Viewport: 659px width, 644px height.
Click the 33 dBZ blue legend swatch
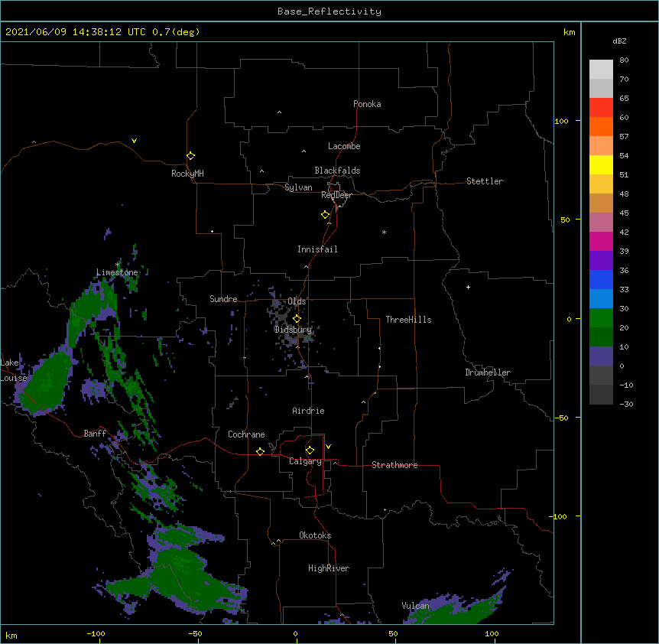point(601,298)
